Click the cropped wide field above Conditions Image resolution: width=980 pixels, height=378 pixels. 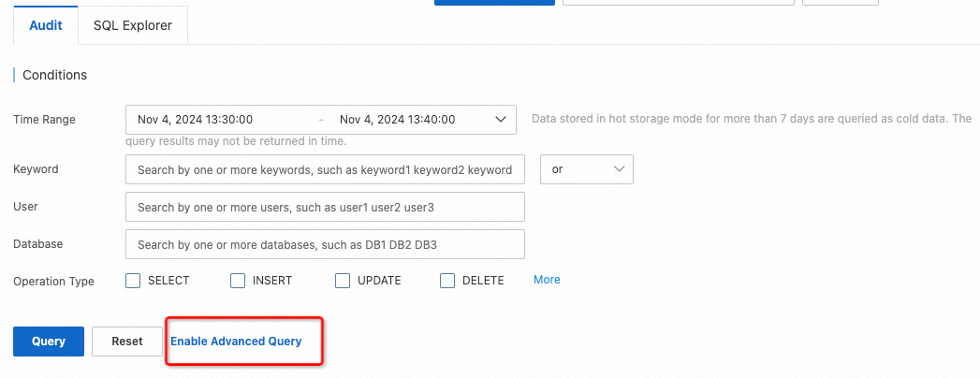(678, 3)
